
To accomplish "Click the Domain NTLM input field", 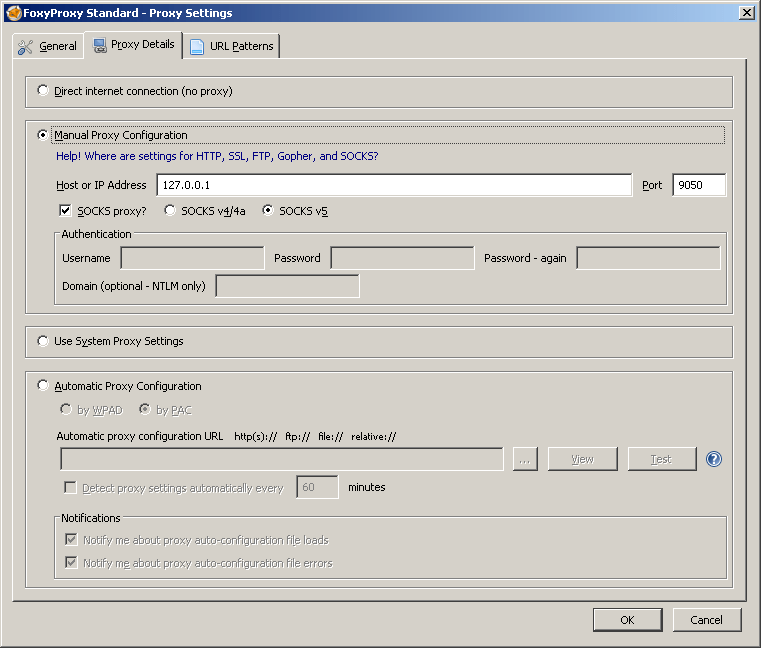I will (287, 286).
